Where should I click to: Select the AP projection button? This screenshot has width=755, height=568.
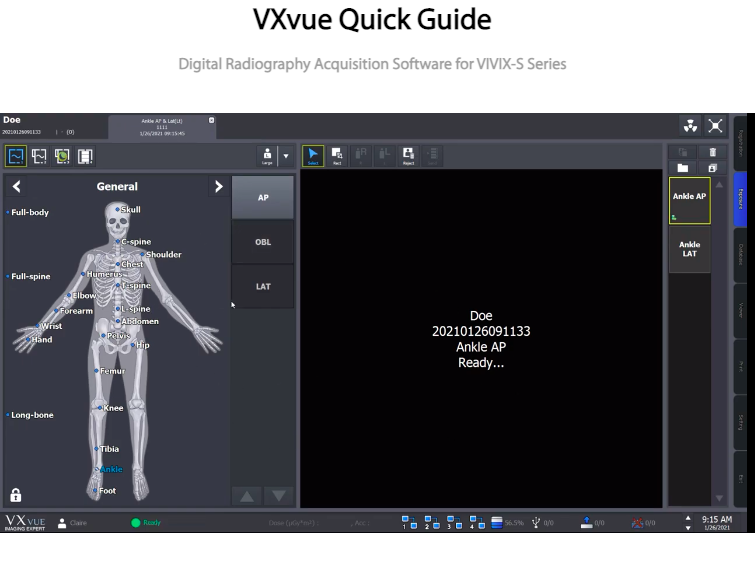263,197
